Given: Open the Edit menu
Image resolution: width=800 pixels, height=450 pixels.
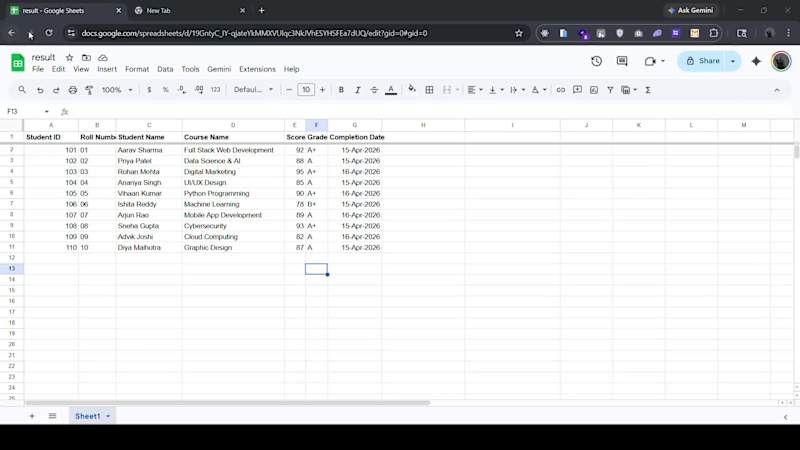Looking at the screenshot, I should (58, 69).
